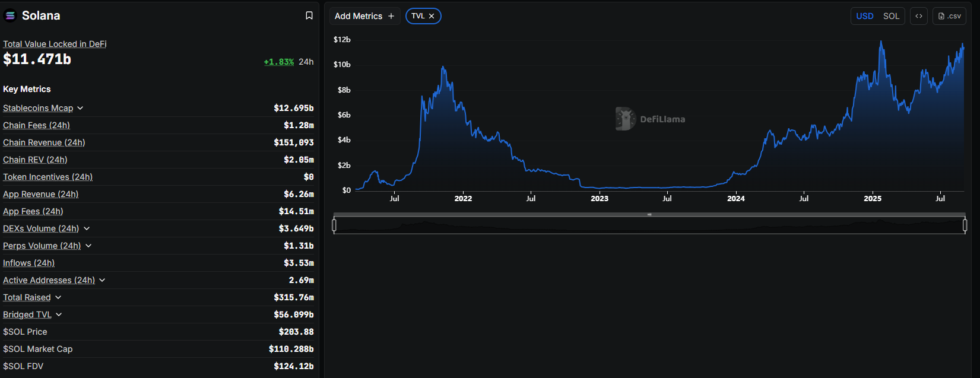The width and height of the screenshot is (980, 378).
Task: Click the +1.83% 24h change value
Action: [279, 62]
